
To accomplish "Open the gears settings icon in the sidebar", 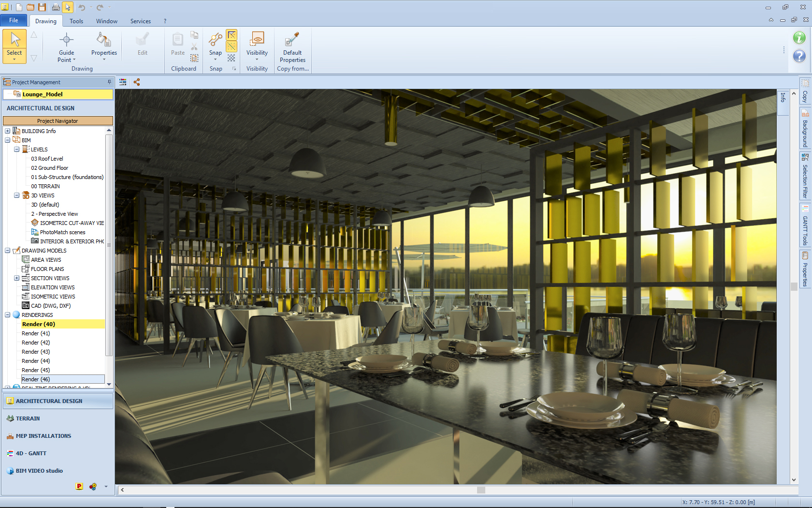I will click(93, 486).
